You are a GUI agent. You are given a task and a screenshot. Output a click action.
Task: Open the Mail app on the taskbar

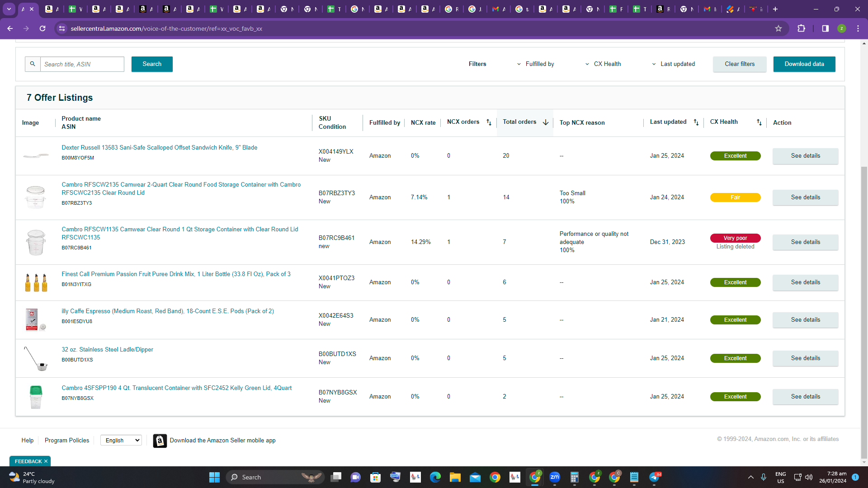(x=475, y=477)
